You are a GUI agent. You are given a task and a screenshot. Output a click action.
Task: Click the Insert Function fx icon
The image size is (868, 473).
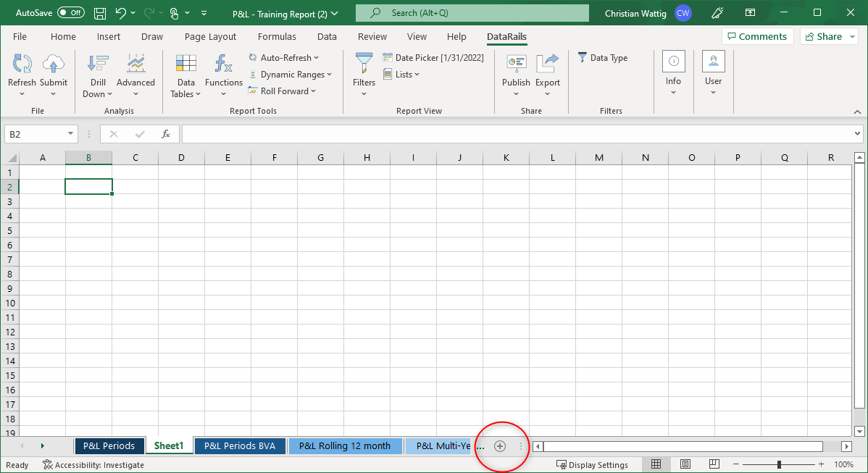pyautogui.click(x=165, y=134)
